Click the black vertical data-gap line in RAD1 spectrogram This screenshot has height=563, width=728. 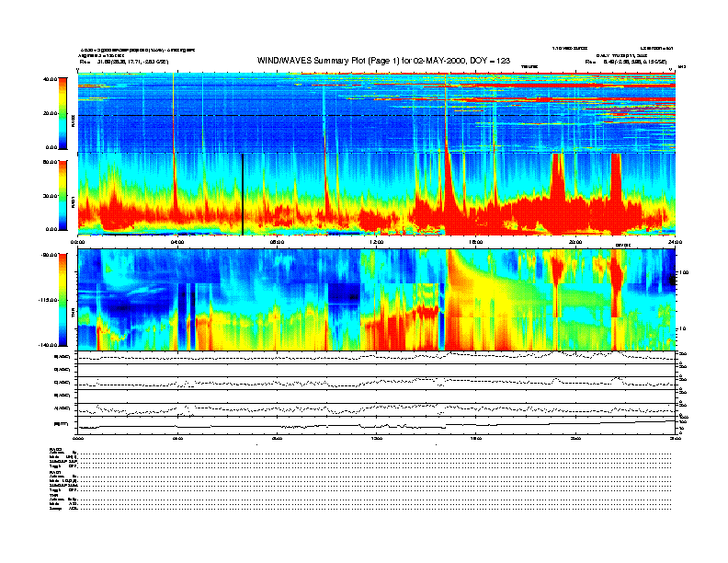[x=243, y=194]
